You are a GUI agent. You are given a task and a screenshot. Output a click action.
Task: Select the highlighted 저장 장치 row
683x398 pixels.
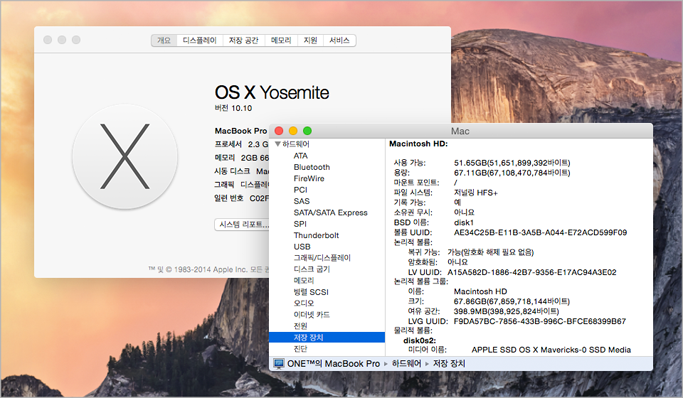(327, 337)
